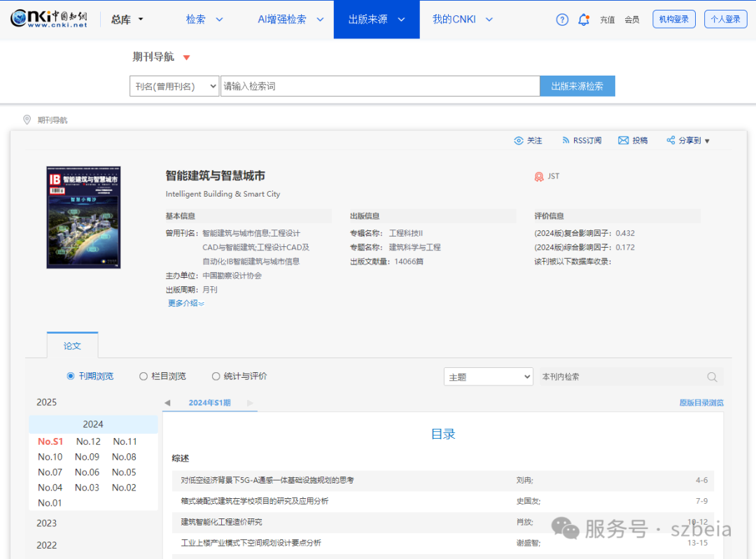The image size is (756, 559).
Task: Click the magnifier icon in 本刊内检索
Action: click(x=712, y=376)
